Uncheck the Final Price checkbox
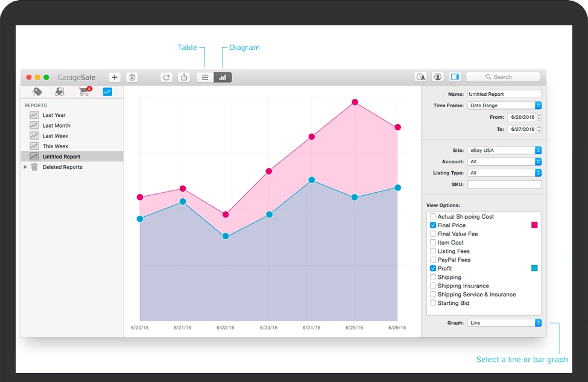Screen dimensions: 588x382 (x=433, y=225)
